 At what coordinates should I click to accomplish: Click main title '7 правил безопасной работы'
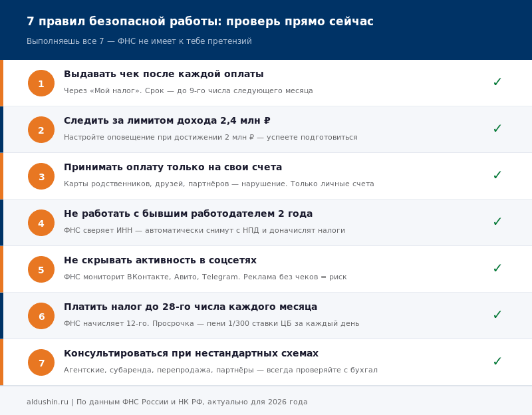[x=199, y=22]
